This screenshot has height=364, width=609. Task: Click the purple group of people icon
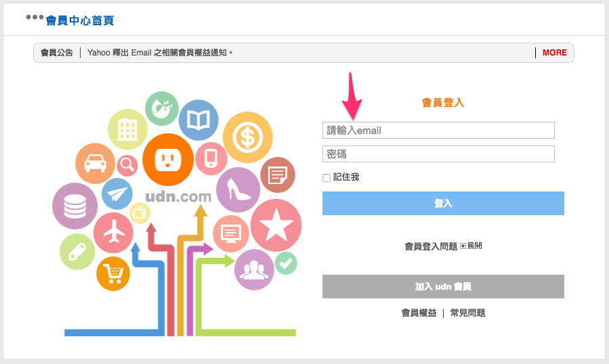254,270
